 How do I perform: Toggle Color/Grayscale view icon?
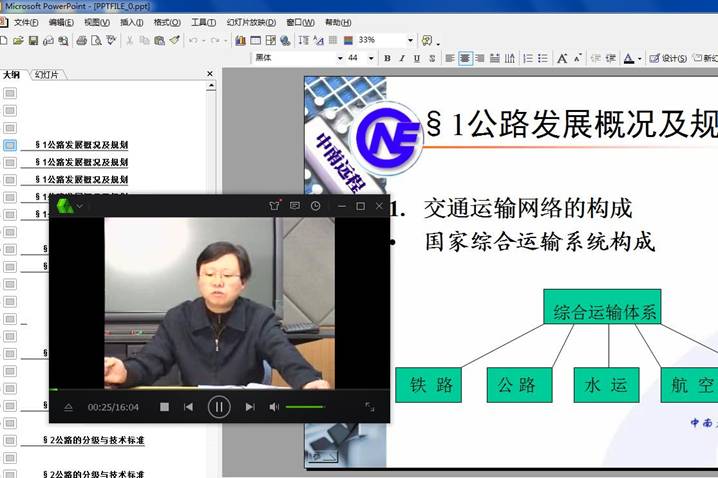348,41
